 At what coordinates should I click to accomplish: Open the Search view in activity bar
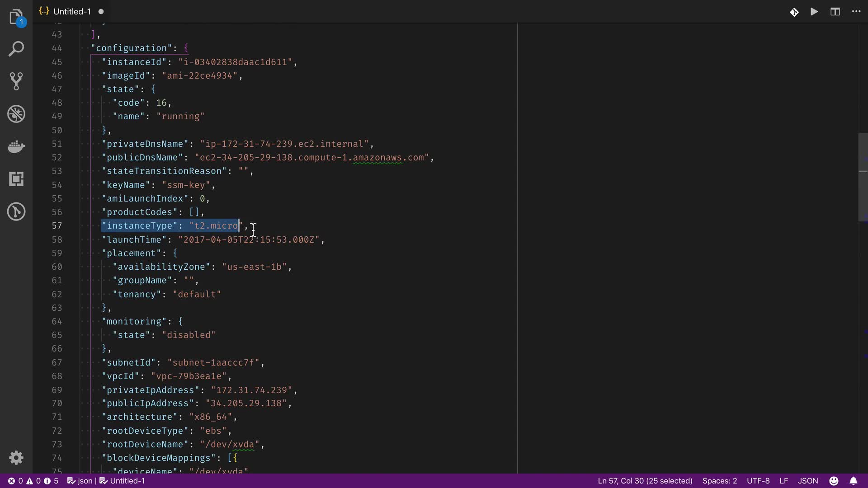coord(16,49)
